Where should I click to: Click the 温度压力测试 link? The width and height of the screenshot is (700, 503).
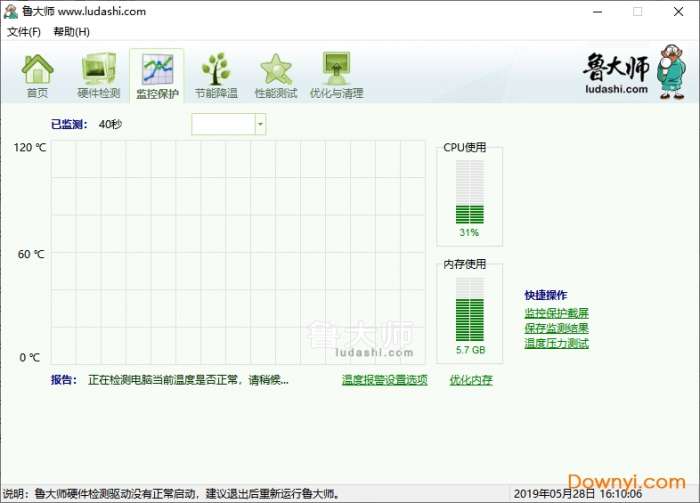point(556,343)
